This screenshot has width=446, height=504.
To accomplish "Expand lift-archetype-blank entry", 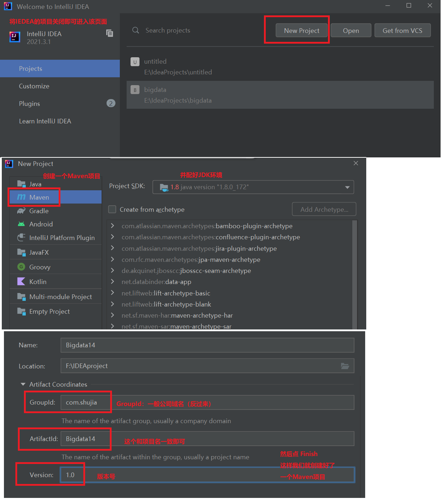I will click(x=113, y=304).
